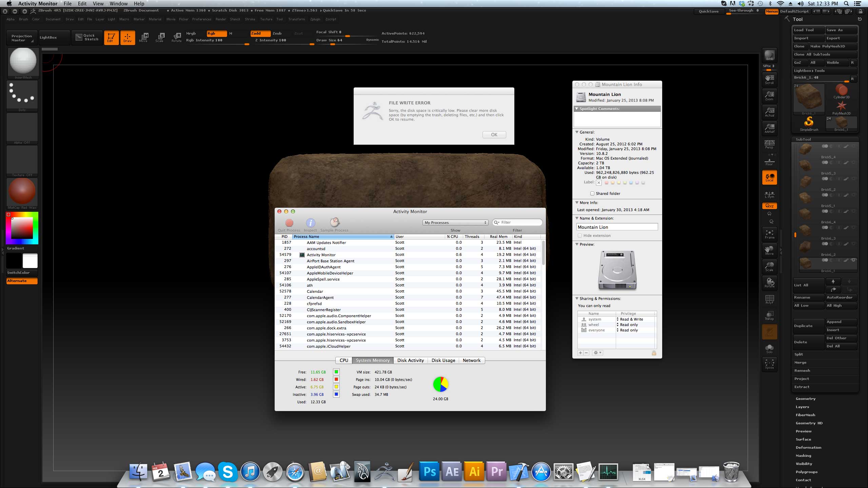868x488 pixels.
Task: Collapse the Name & Extension section
Action: pos(577,218)
